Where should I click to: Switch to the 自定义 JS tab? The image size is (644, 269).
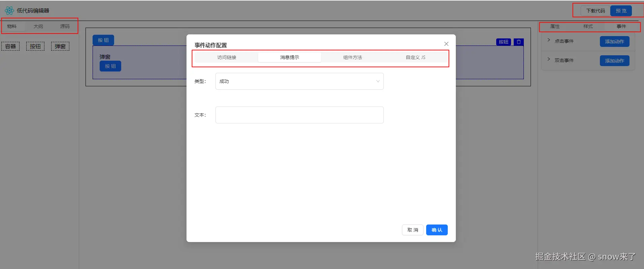click(415, 57)
